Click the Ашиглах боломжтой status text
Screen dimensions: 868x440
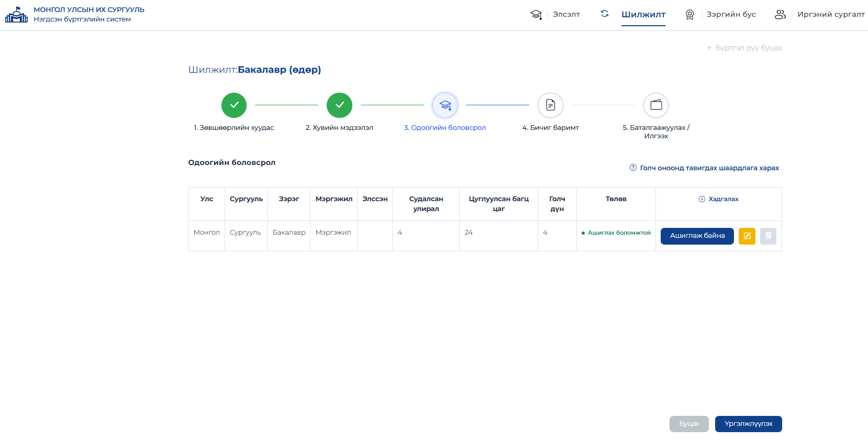coord(619,233)
